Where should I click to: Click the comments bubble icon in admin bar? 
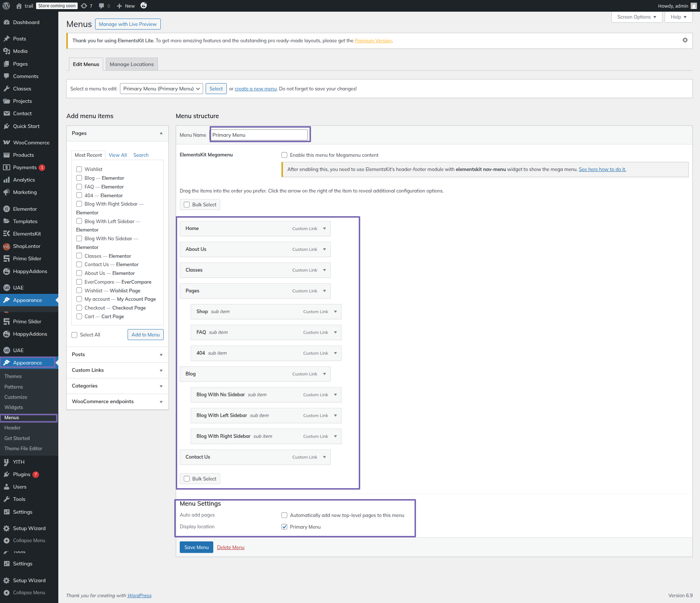(102, 6)
